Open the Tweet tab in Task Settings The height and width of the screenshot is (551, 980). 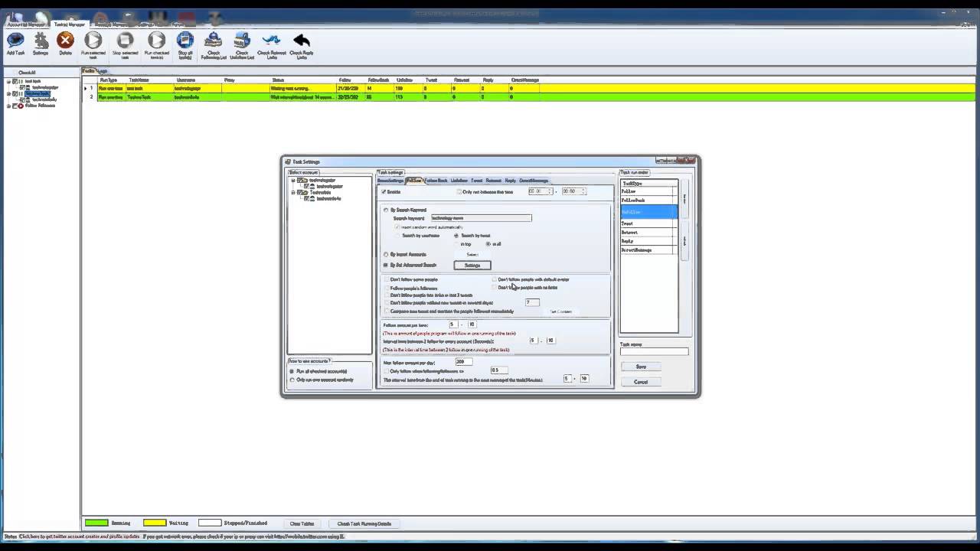coord(476,181)
